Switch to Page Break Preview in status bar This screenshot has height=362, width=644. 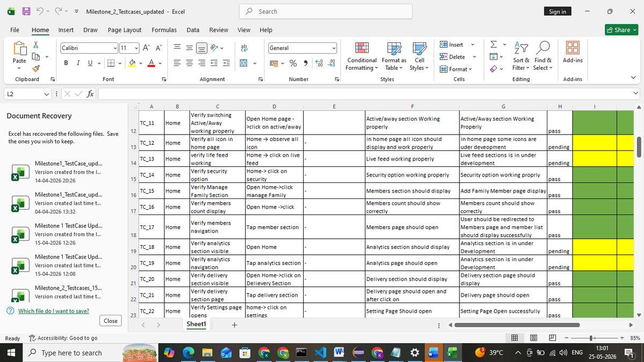(552, 338)
